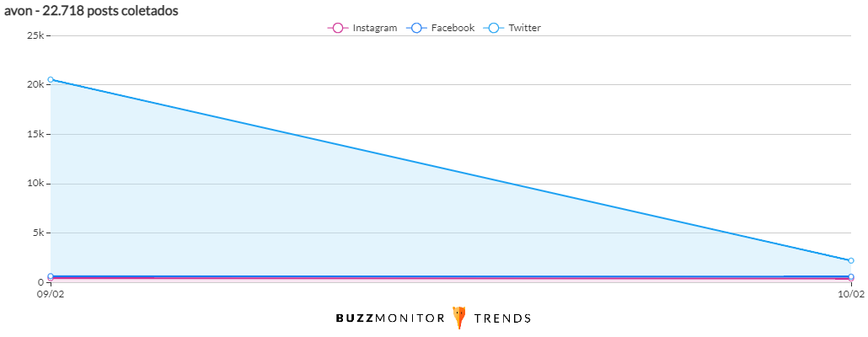868x337 pixels.
Task: Click the Facebook legend marker icon
Action: tap(415, 28)
